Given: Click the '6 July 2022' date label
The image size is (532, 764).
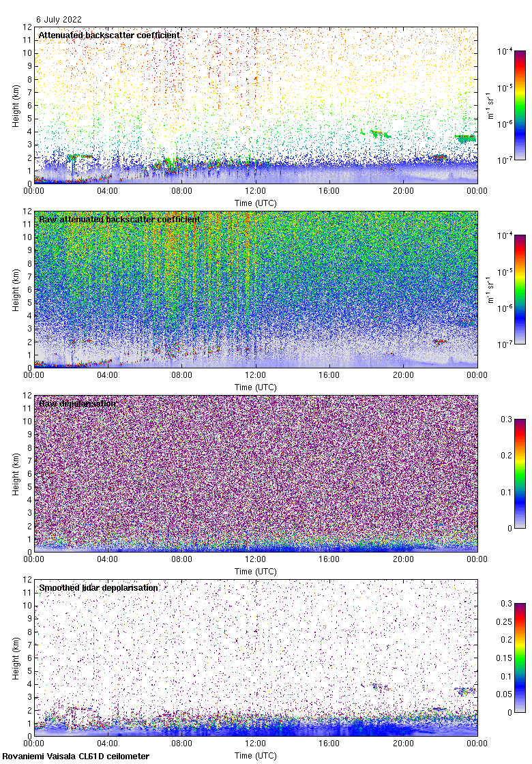Looking at the screenshot, I should (x=59, y=20).
